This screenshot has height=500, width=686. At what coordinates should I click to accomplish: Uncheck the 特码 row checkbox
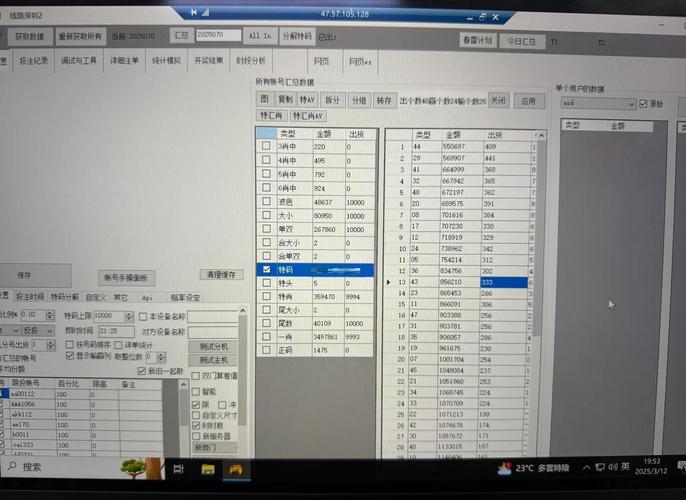pyautogui.click(x=266, y=269)
